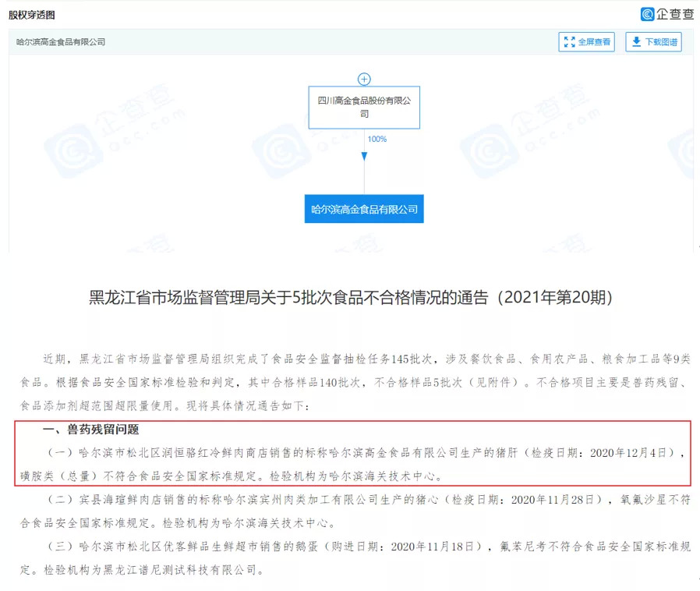Screen dimensions: 700x591
Task: Click the arrow pointing to 哈尔滨高金食品有限公司
Action: (364, 156)
